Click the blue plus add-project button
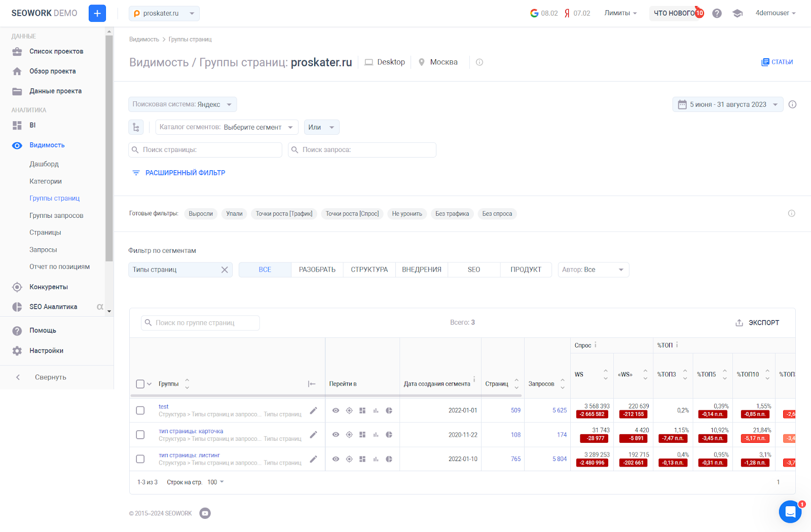 [x=97, y=13]
